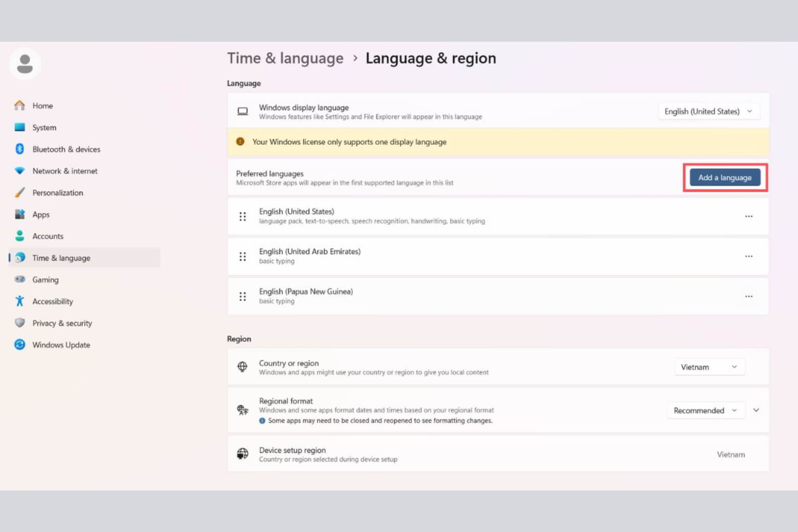This screenshot has width=798, height=532.
Task: Click the Accessibility person icon
Action: [x=19, y=301]
